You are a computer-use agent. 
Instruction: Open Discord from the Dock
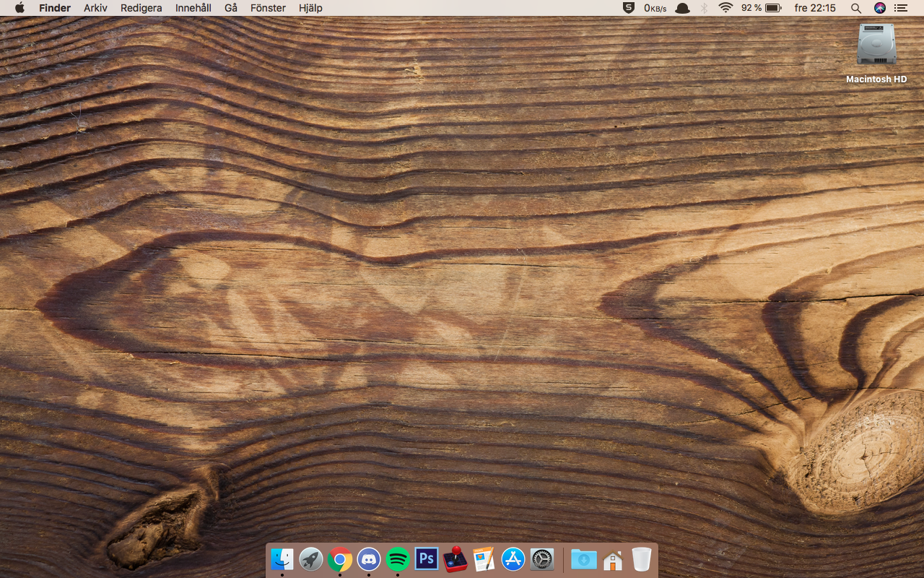(369, 558)
